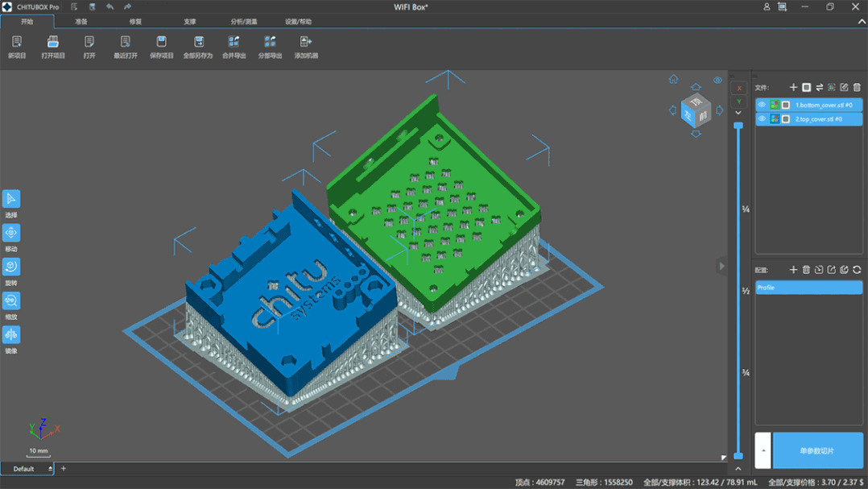Click the undo arrow in title bar
Image resolution: width=868 pixels, height=489 pixels.
(x=110, y=6)
